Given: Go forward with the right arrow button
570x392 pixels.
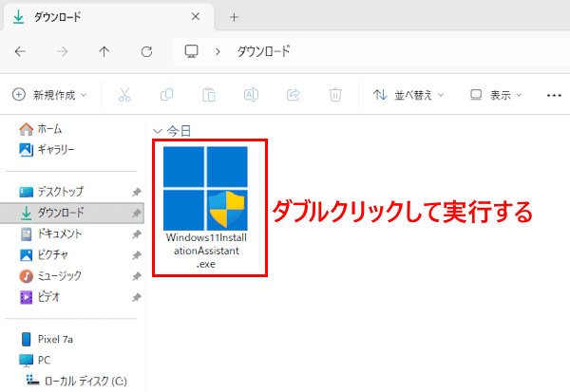Looking at the screenshot, I should pos(62,51).
